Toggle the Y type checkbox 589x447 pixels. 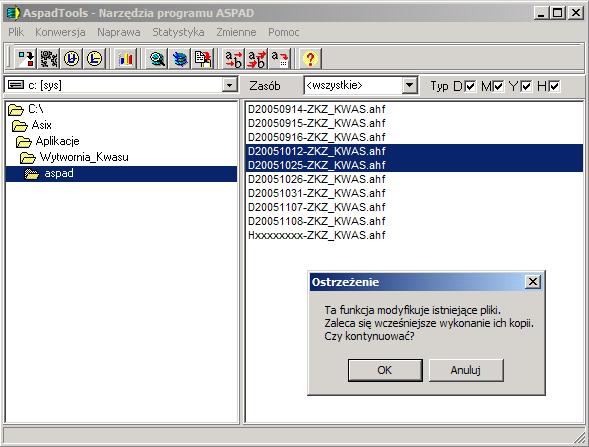(526, 86)
